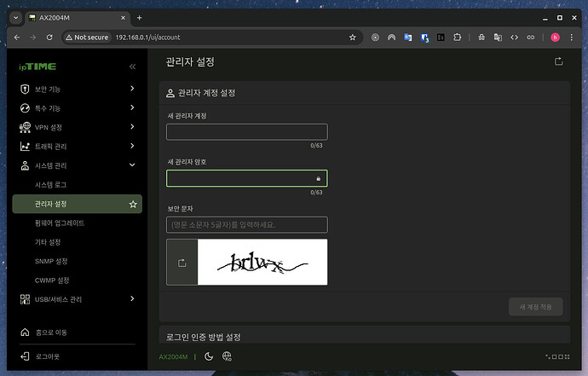Click the VPN 설정 network icon

click(25, 127)
